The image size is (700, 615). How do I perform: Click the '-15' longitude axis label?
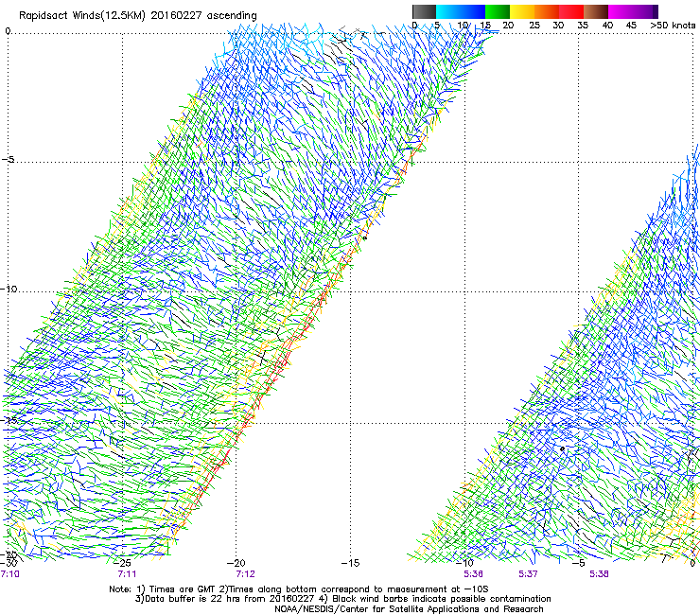350,563
